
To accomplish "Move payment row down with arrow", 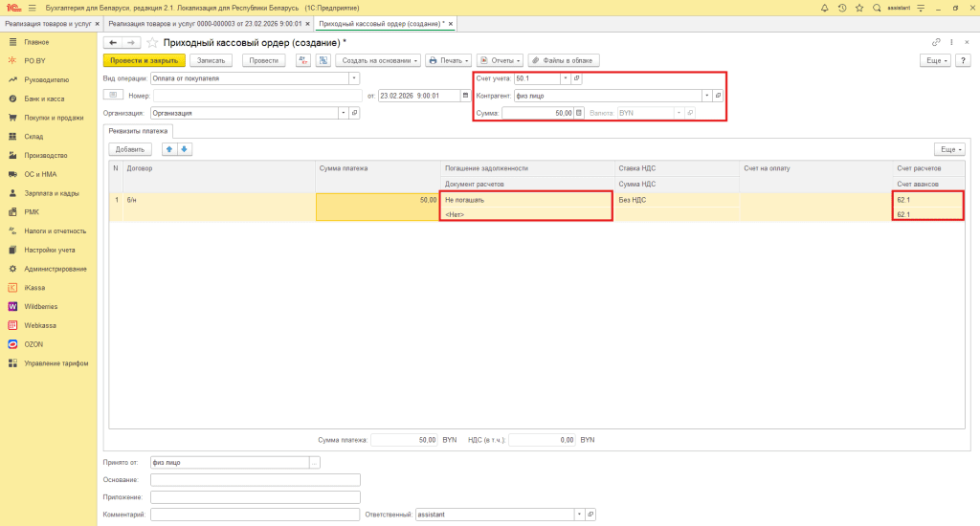I will (x=185, y=149).
